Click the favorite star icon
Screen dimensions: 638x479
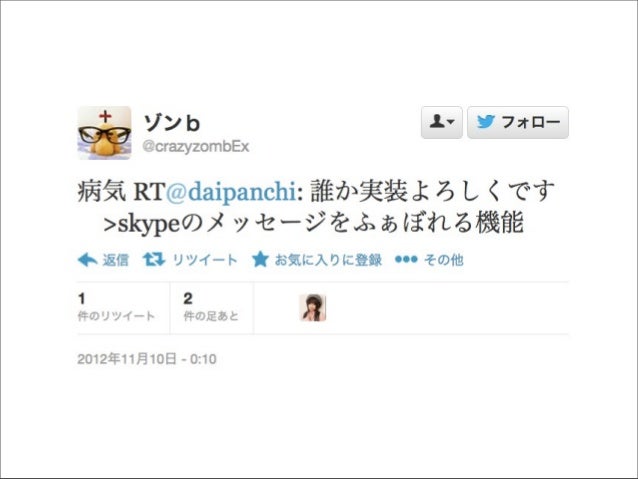(260, 259)
